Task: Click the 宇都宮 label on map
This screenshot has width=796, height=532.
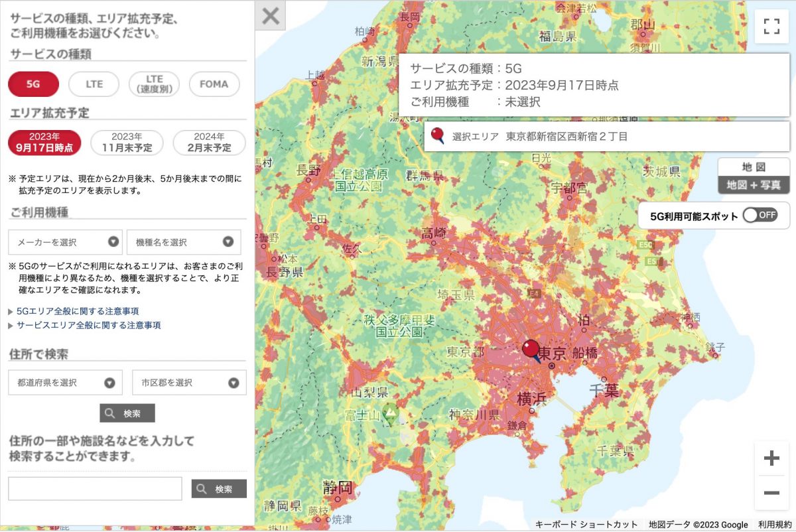Action: click(x=568, y=188)
